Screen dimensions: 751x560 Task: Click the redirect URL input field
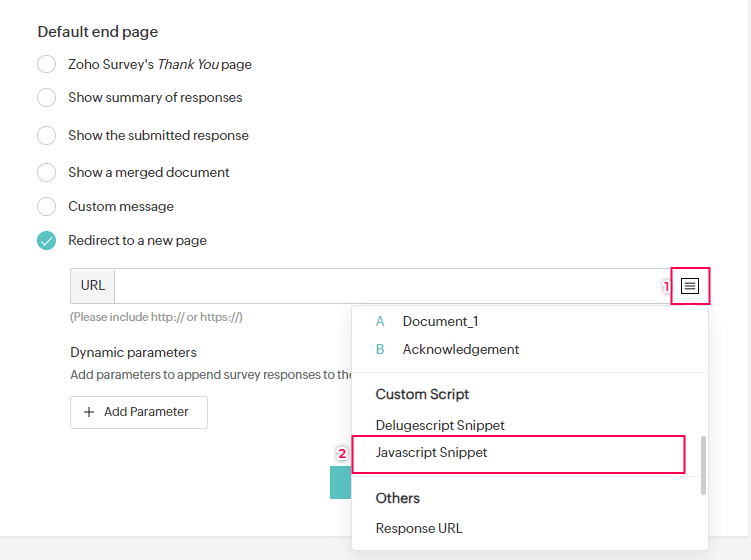pos(390,286)
